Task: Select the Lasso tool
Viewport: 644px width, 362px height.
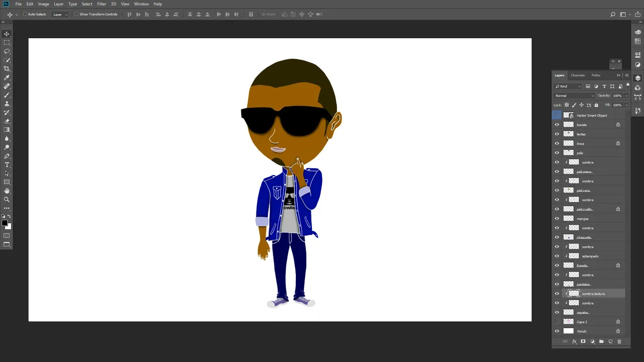Action: pyautogui.click(x=7, y=51)
